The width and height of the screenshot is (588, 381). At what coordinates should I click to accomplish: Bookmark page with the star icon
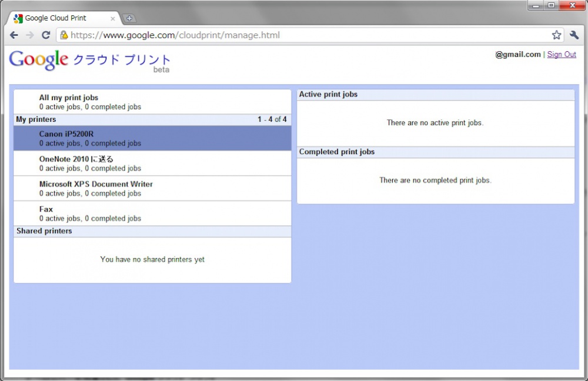click(556, 35)
